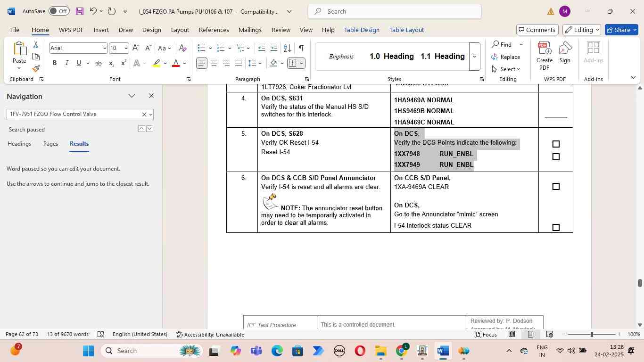Viewport: 644px width, 362px height.
Task: Switch to Web Layout view
Action: (549, 334)
